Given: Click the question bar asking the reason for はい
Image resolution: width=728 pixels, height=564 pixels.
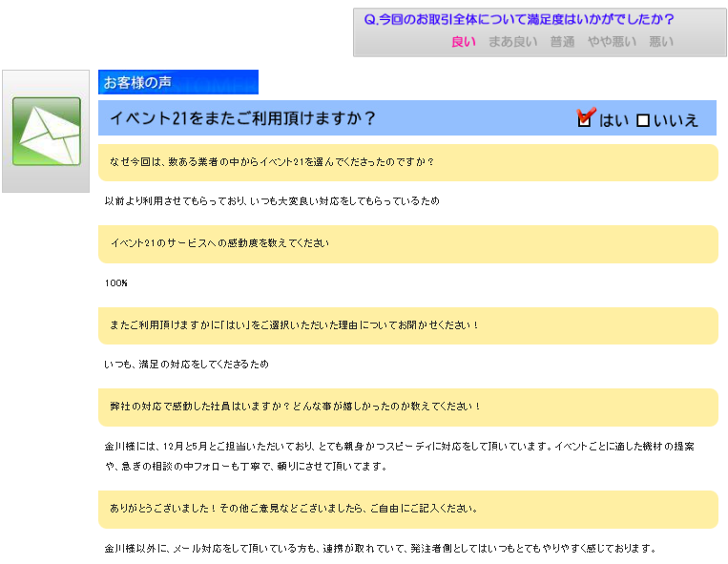Looking at the screenshot, I should click(407, 325).
